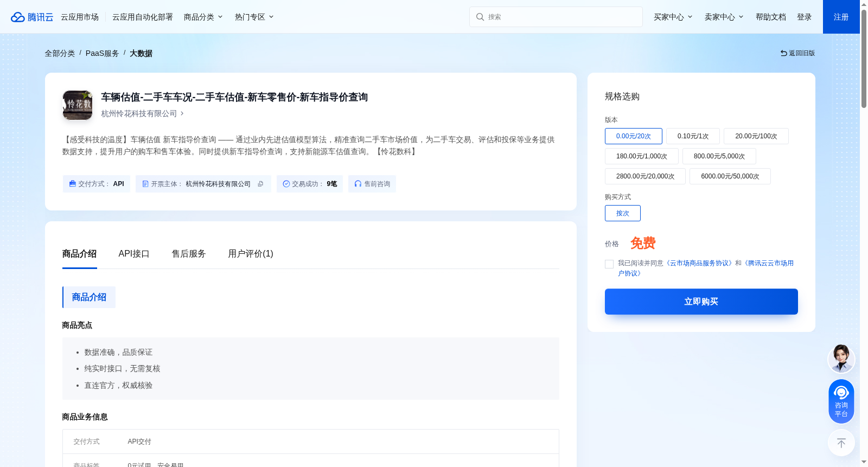Click the chevron next to 杭州怜花科技有限公司

point(182,113)
